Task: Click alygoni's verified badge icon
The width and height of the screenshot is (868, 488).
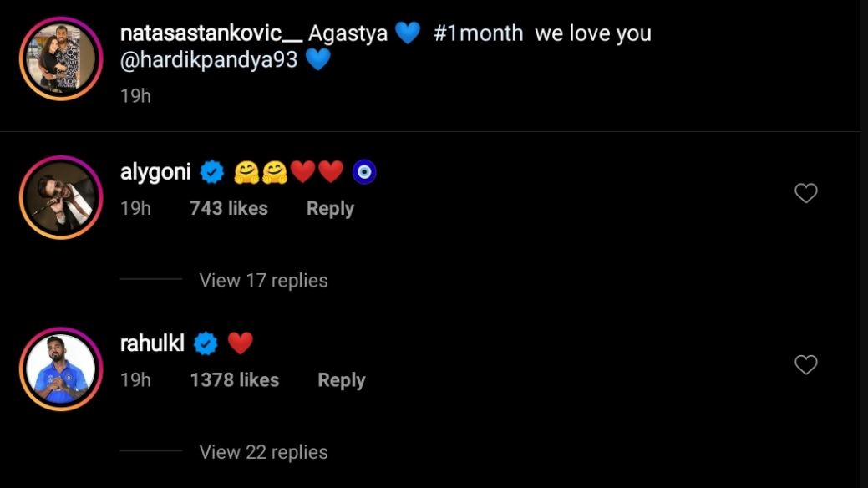Action: pyautogui.click(x=212, y=173)
